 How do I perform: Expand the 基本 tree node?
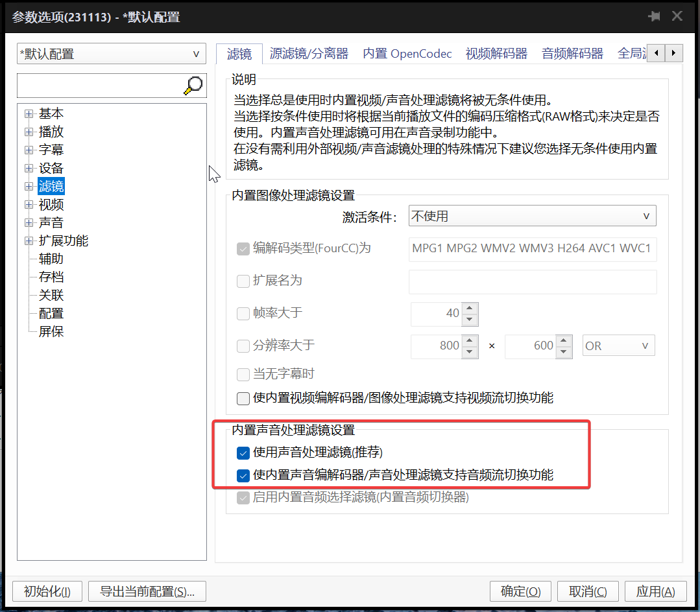(29, 113)
